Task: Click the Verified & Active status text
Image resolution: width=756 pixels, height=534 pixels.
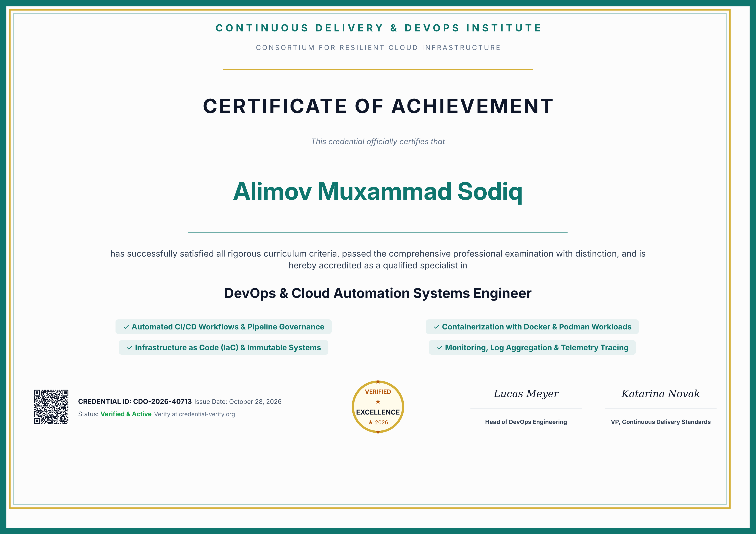Action: tap(126, 414)
